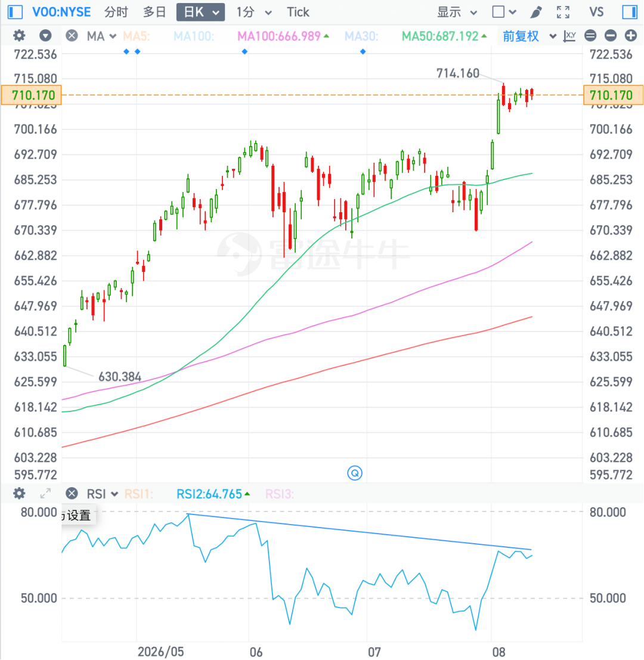Click the left 700.166 axis value
The height and width of the screenshot is (660, 644).
click(x=35, y=129)
